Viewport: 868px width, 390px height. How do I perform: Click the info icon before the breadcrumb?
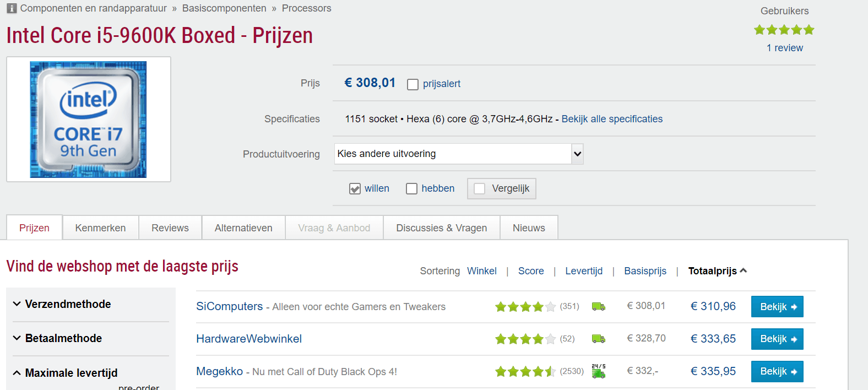click(12, 8)
